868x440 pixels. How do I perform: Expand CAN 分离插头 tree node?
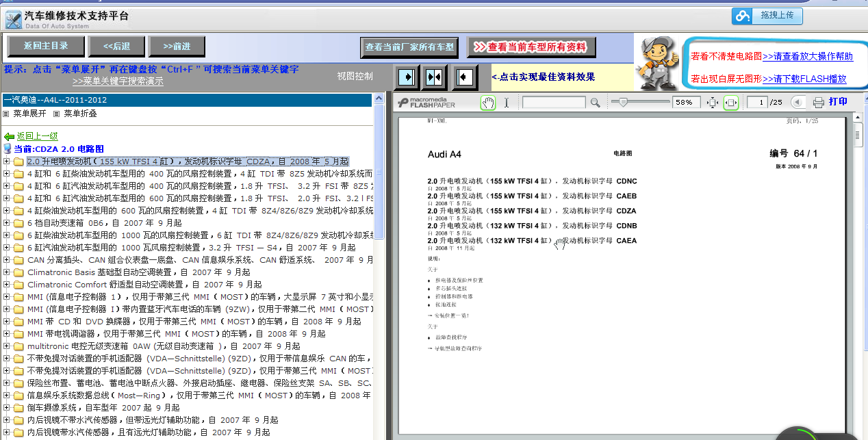pyautogui.click(x=7, y=260)
